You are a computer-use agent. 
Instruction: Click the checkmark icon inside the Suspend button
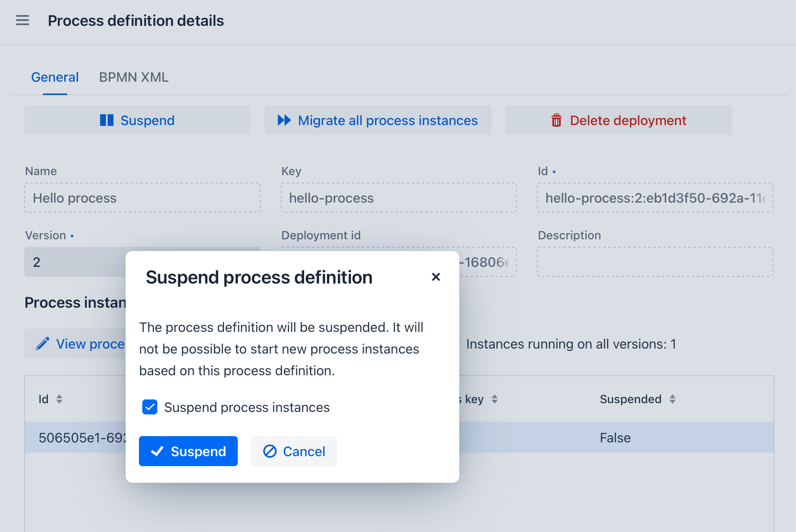157,451
